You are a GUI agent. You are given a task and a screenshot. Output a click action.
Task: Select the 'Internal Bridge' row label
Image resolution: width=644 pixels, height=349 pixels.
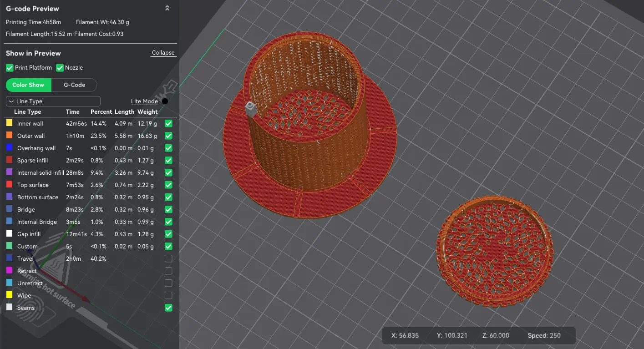pyautogui.click(x=37, y=222)
